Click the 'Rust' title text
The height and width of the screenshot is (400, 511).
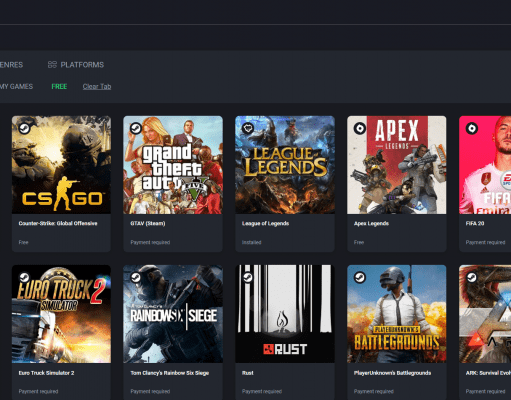coord(248,373)
